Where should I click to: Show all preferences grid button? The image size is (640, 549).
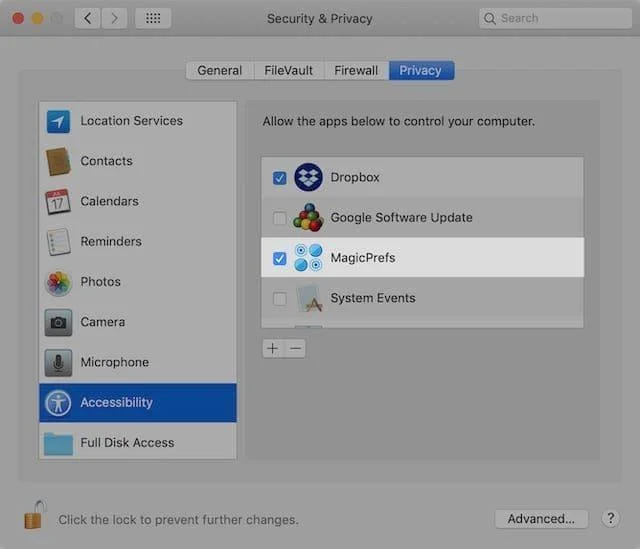(153, 18)
